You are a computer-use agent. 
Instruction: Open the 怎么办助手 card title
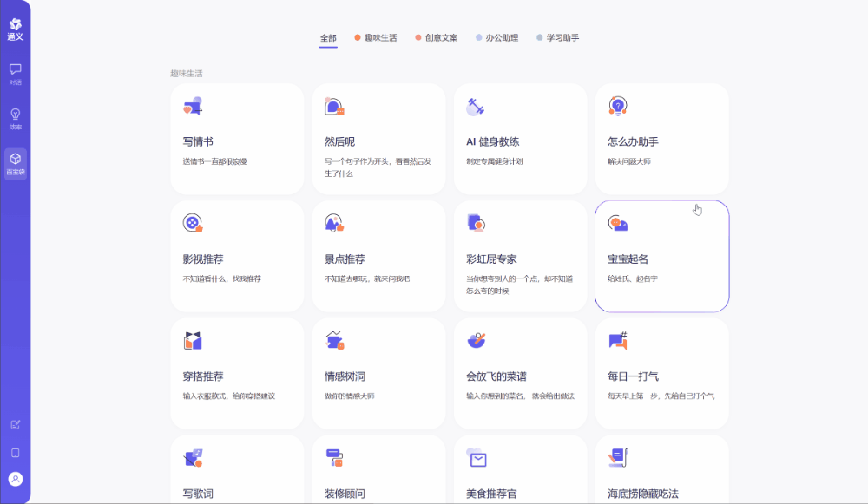tap(634, 141)
